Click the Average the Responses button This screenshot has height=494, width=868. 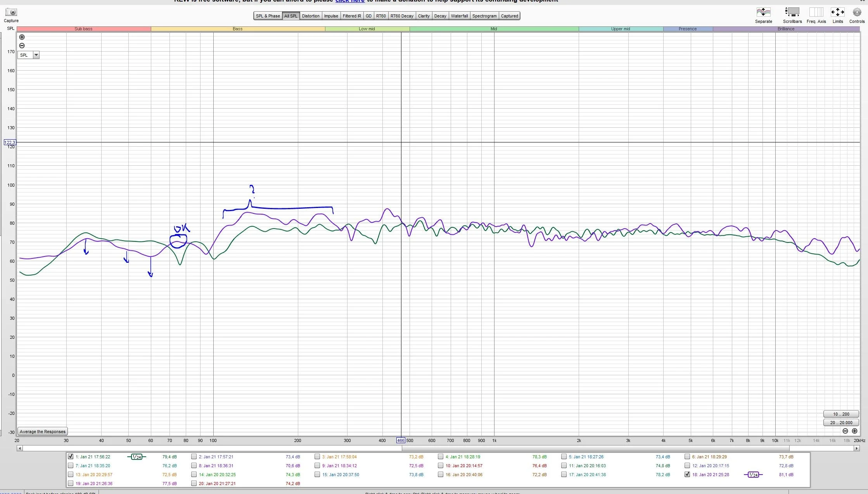tap(43, 432)
